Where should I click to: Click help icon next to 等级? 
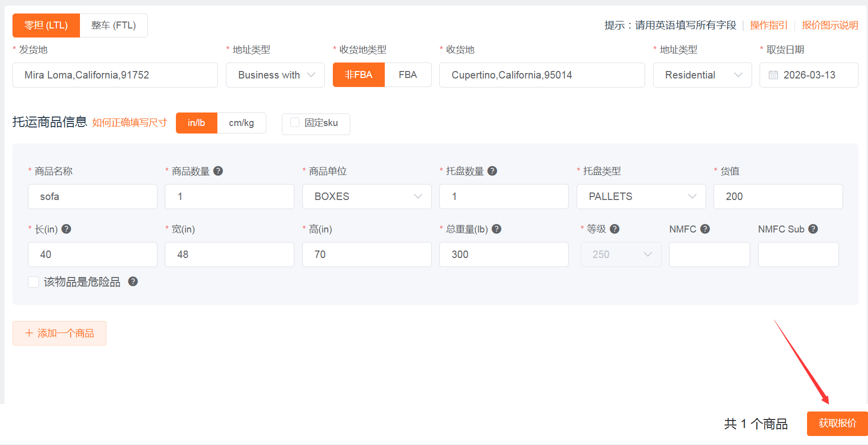[x=615, y=229]
